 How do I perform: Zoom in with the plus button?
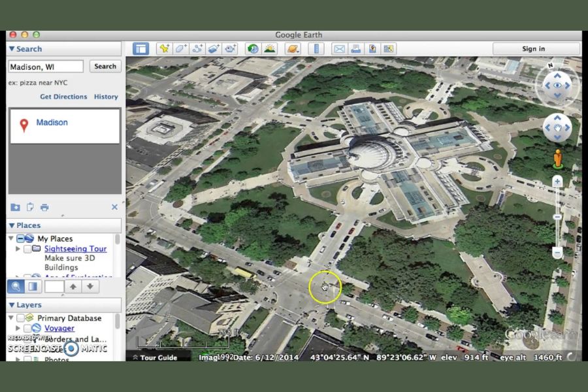click(x=557, y=182)
